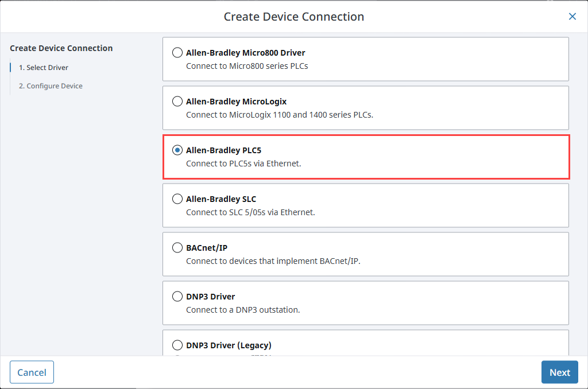Go to step 1. Select Driver
Image resolution: width=588 pixels, height=389 pixels.
(44, 68)
